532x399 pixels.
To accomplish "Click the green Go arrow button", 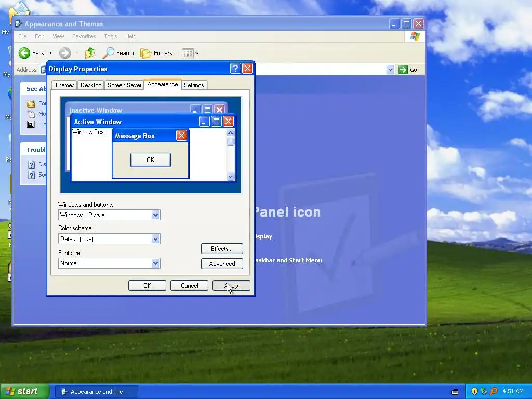I will tap(403, 70).
